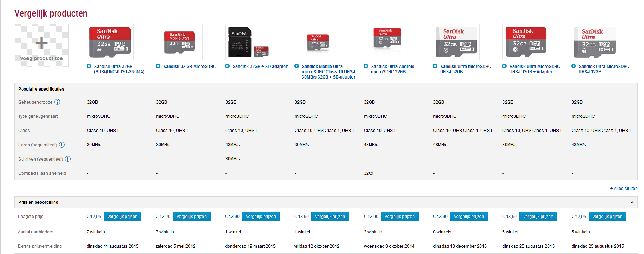Remove Sandisk Ultra Android microSDHC 32GB
This screenshot has height=254, width=644.
[x=366, y=66]
